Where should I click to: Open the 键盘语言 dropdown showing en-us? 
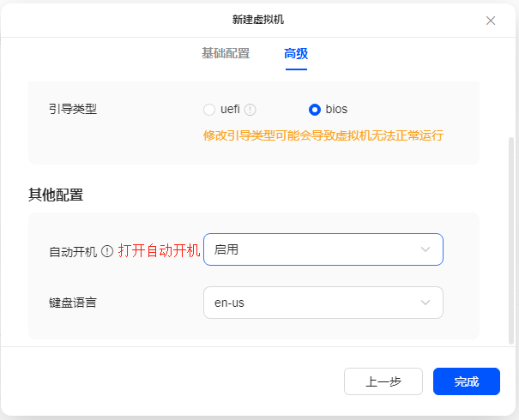(323, 303)
